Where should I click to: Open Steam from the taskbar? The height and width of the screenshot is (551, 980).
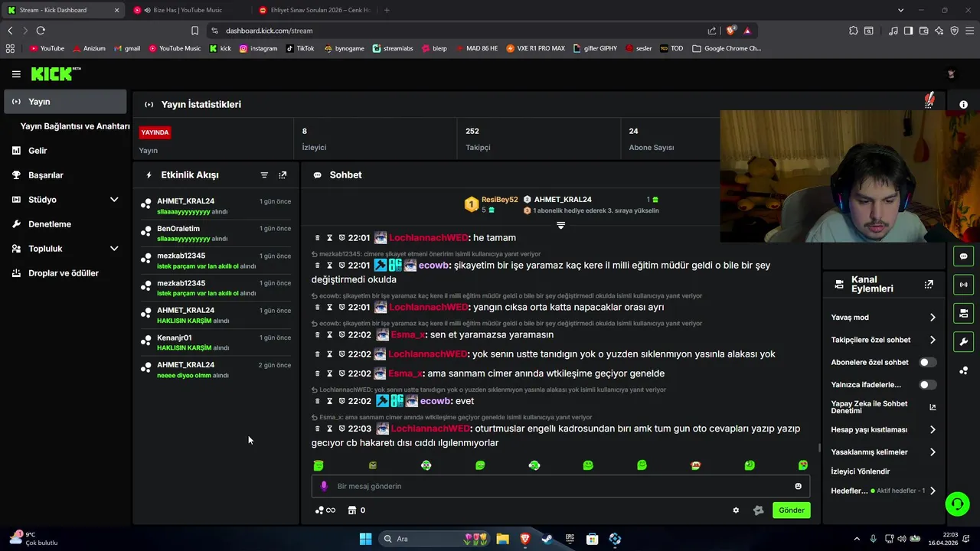tap(547, 539)
